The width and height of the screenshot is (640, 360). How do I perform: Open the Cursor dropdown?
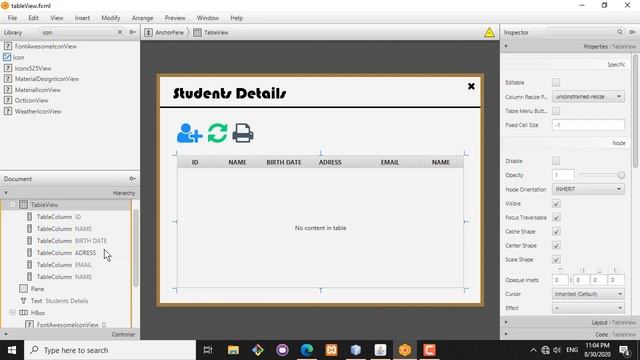coord(588,294)
